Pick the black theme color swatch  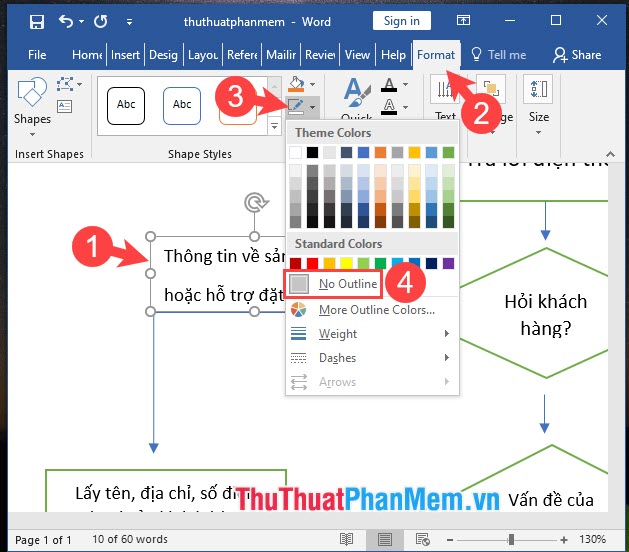tap(312, 152)
